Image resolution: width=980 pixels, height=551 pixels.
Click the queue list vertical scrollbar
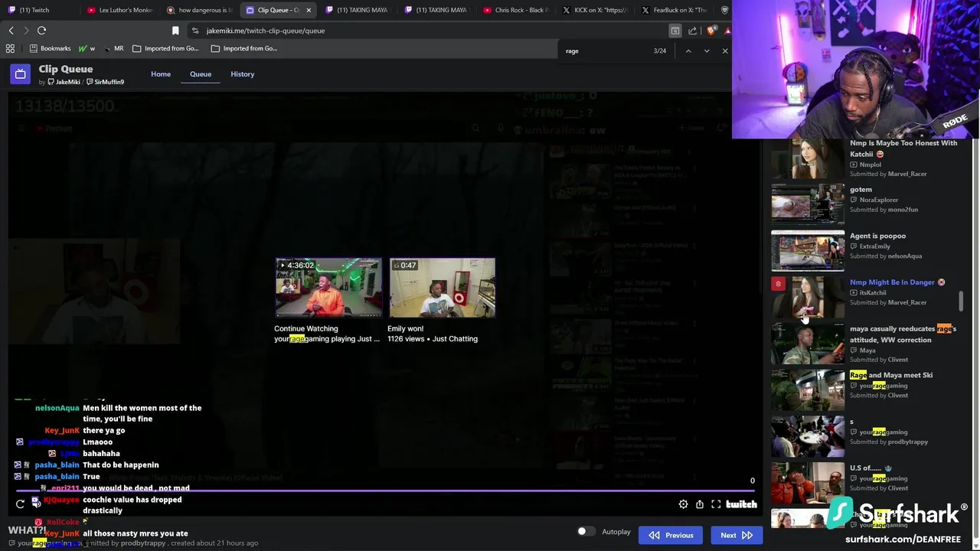pyautogui.click(x=962, y=302)
